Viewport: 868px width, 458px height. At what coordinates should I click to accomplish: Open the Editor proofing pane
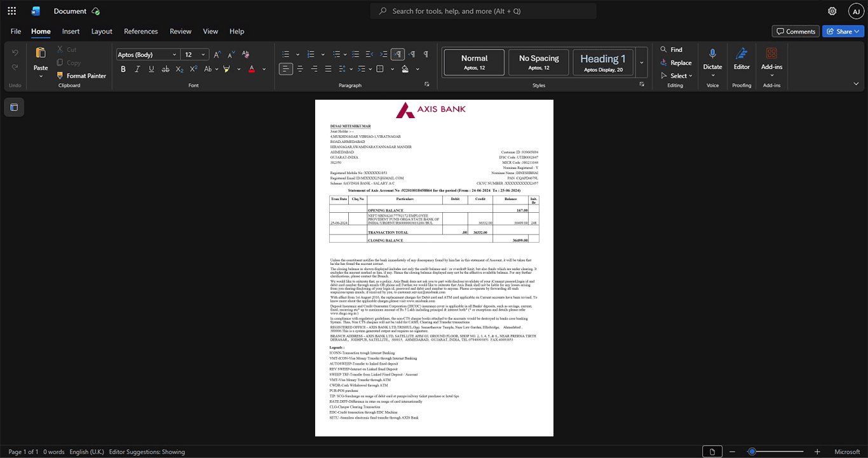coord(742,59)
